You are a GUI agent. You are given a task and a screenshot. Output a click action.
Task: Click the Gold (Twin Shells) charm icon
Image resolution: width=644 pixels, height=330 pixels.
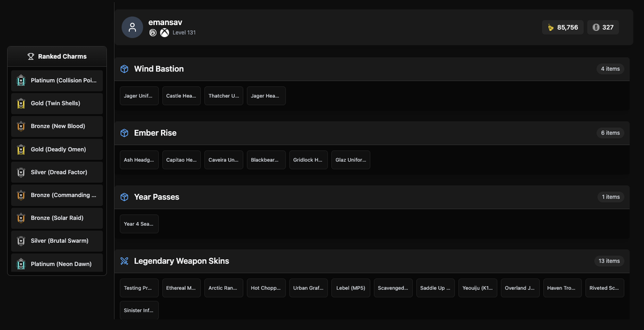click(21, 104)
